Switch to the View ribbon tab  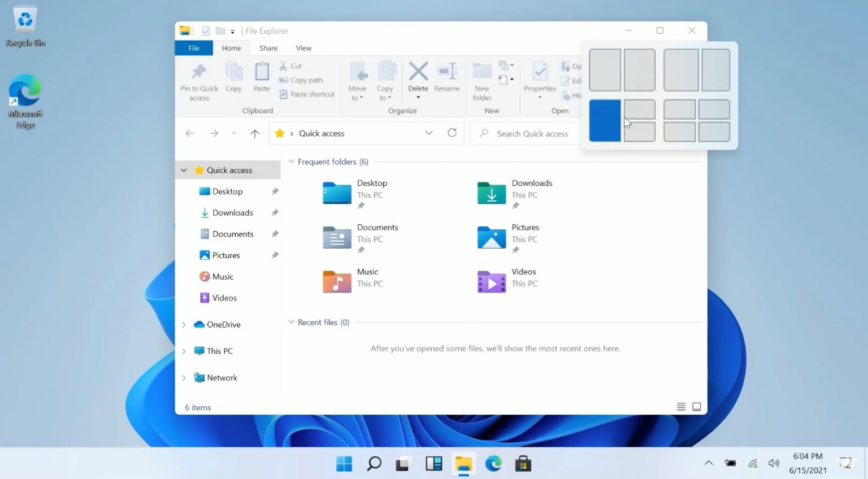click(303, 48)
